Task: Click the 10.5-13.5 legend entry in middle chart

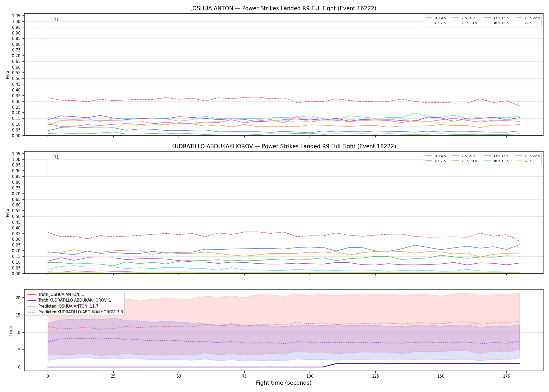Action: pyautogui.click(x=465, y=161)
